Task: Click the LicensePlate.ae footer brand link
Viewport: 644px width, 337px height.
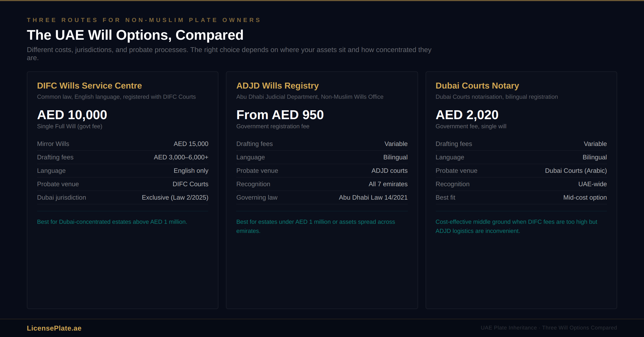Action: (54, 328)
